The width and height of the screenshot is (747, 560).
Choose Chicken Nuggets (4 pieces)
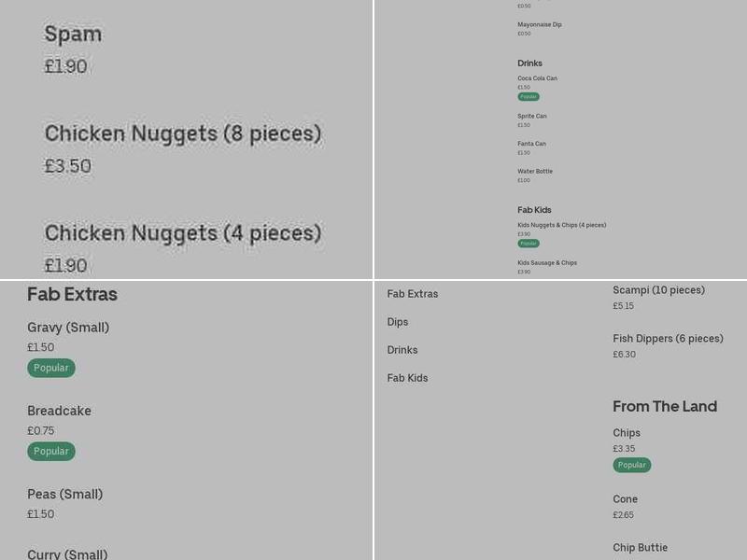coord(182,232)
